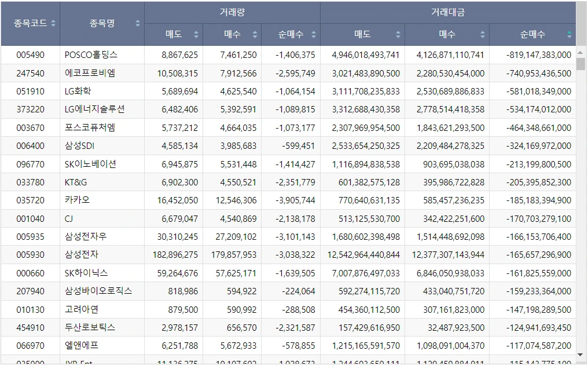The width and height of the screenshot is (588, 369).
Task: Click the CJ stock name
Action: click(69, 218)
